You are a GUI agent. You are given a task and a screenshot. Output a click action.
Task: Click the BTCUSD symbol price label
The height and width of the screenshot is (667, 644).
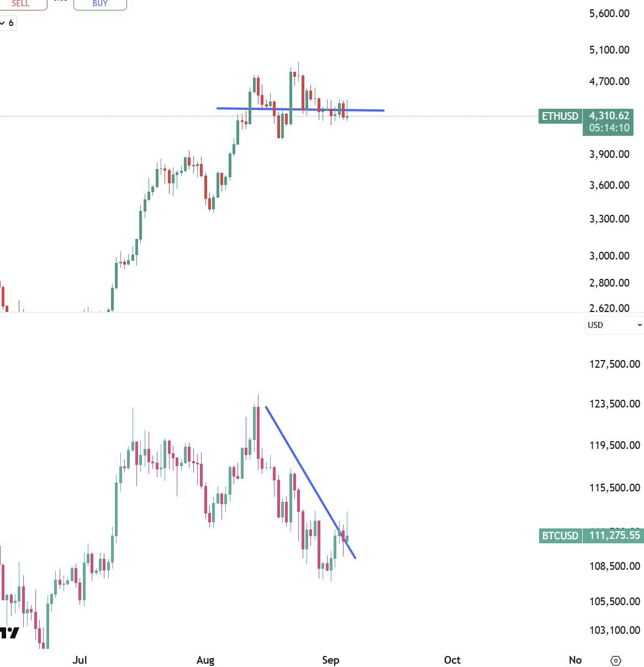pyautogui.click(x=560, y=536)
